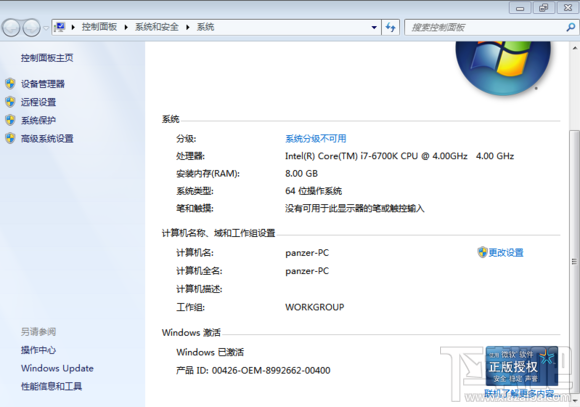Click 更改设置 to change computer name
The image size is (580, 407).
pos(506,253)
